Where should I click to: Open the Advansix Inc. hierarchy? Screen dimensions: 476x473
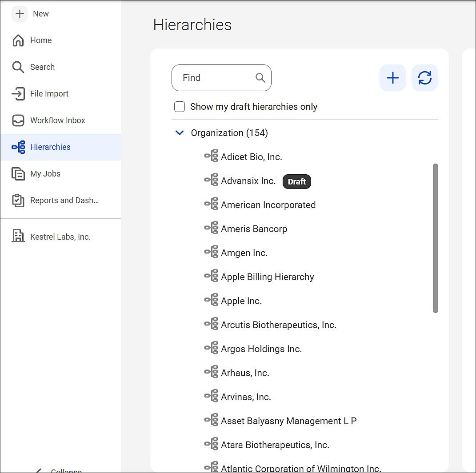pos(248,181)
